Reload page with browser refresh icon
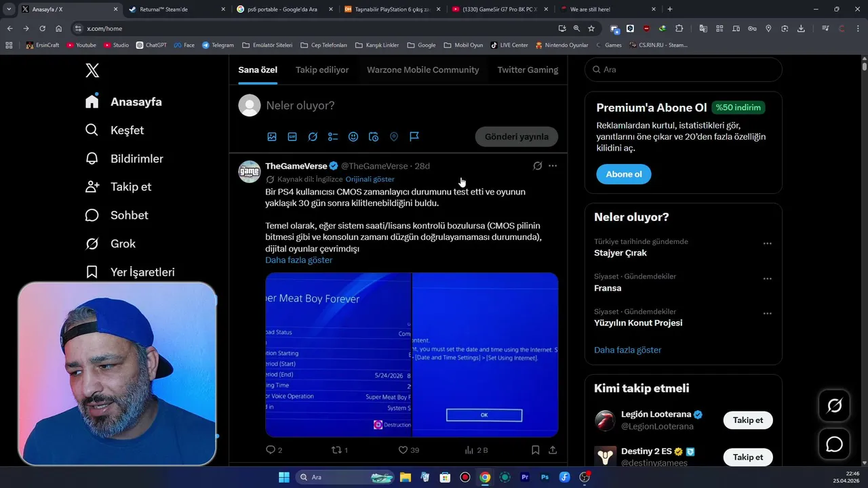The width and height of the screenshot is (868, 488). 42,28
